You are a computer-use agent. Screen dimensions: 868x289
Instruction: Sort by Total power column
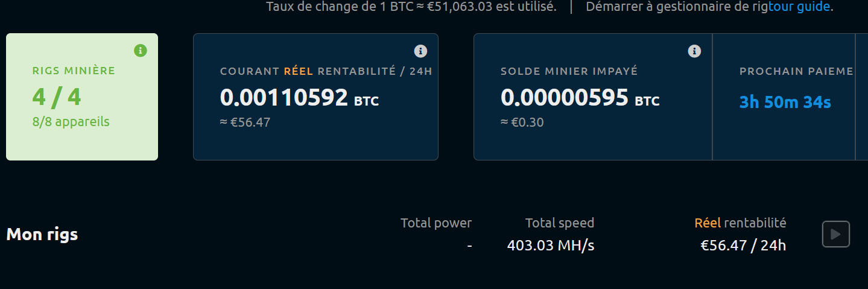(x=436, y=223)
